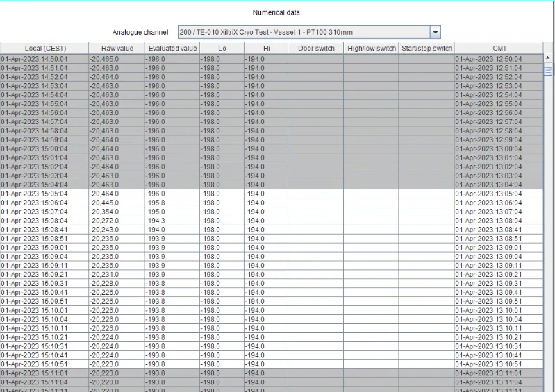555x392 pixels.
Task: Select raw value -20,465.0
Action: 104,59
